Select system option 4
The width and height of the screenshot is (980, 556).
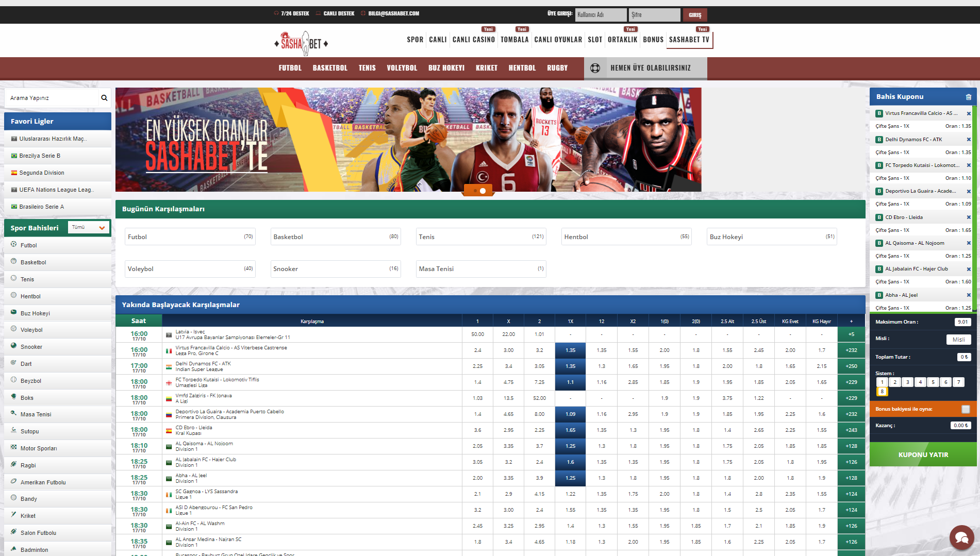point(920,382)
